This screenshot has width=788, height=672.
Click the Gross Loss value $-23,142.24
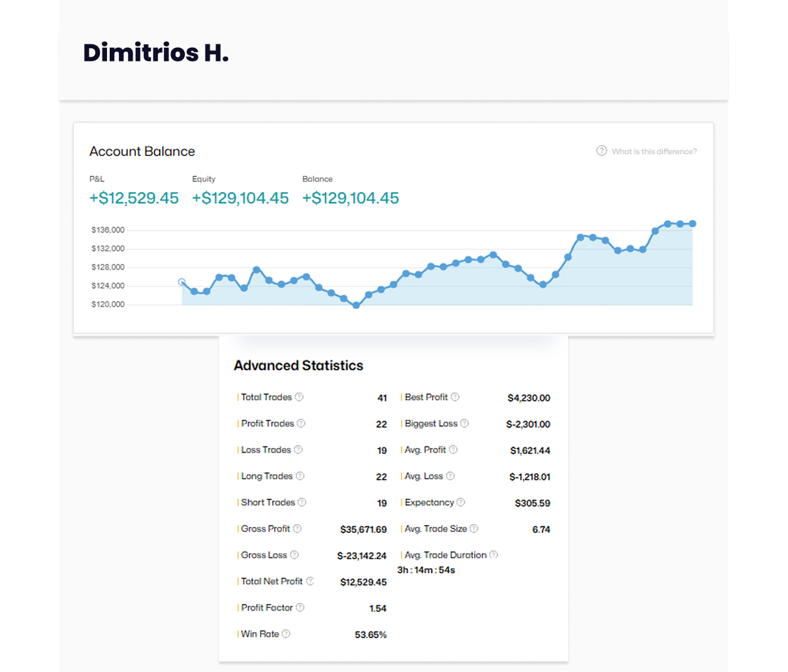click(x=362, y=556)
